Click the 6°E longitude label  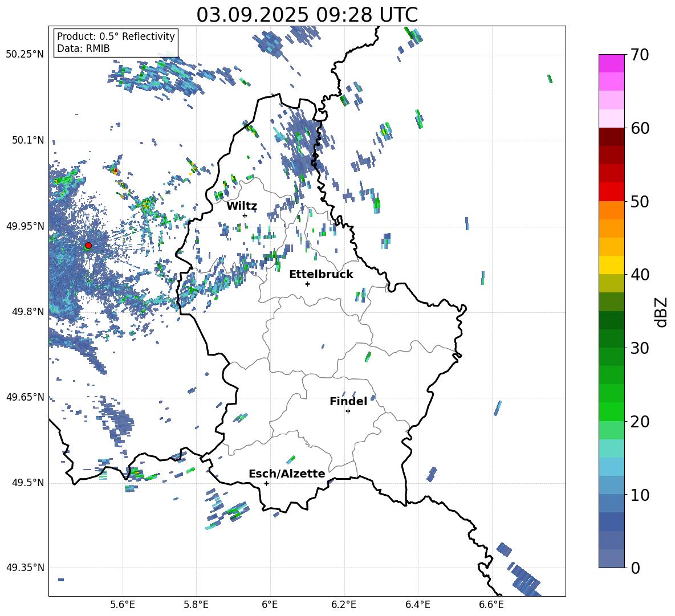pos(270,605)
